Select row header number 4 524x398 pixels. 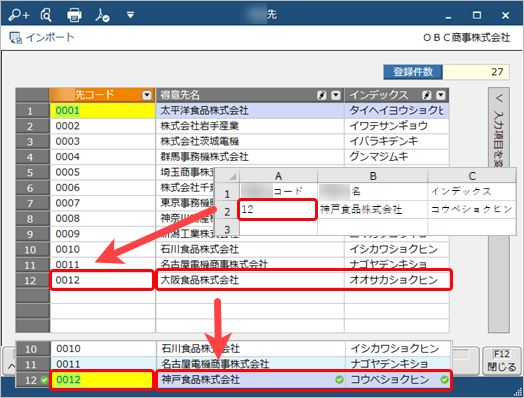[32, 157]
